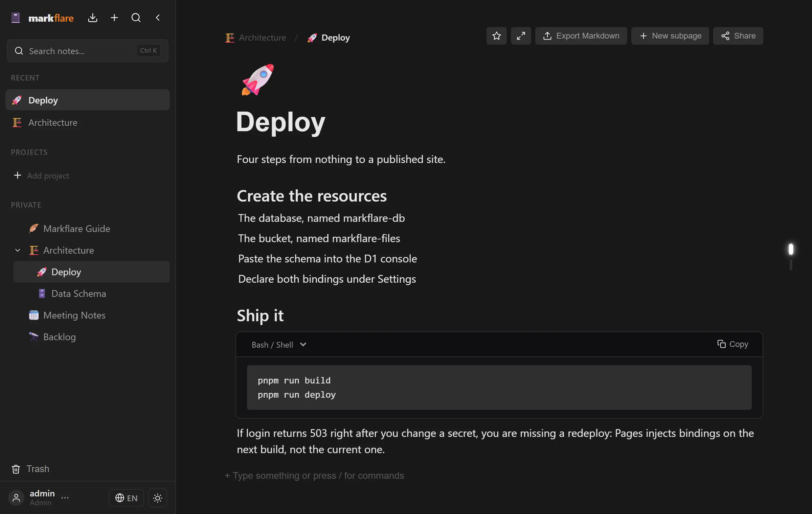Click the 'Create the resources' heading
Screen dimensions: 812x514
pos(312,196)
